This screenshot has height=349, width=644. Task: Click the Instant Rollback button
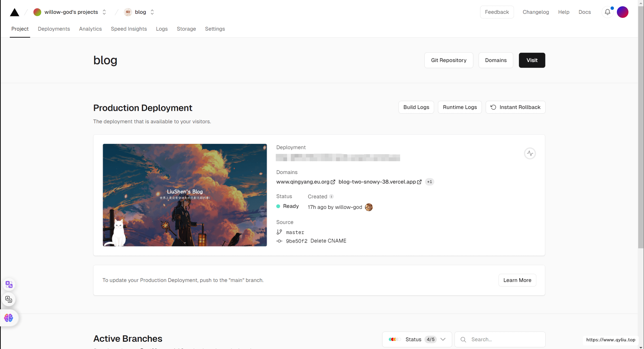click(515, 107)
